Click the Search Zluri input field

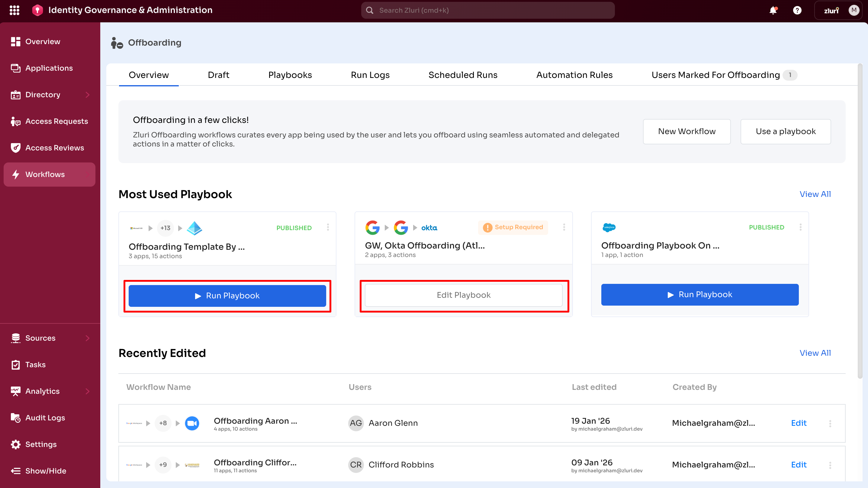tap(487, 10)
